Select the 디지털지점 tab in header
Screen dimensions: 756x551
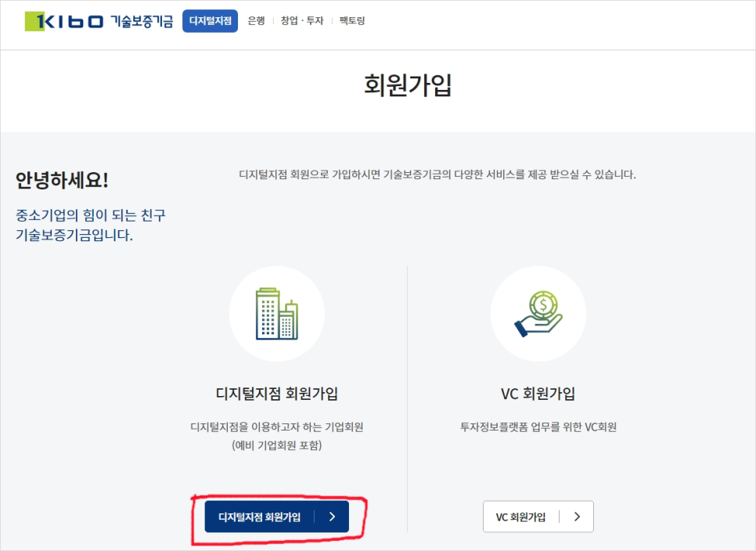click(210, 21)
